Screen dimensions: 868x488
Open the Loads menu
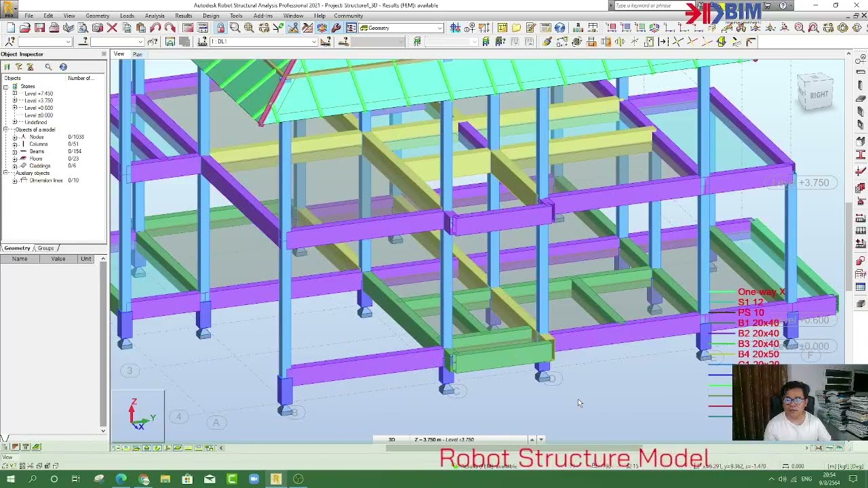[127, 16]
